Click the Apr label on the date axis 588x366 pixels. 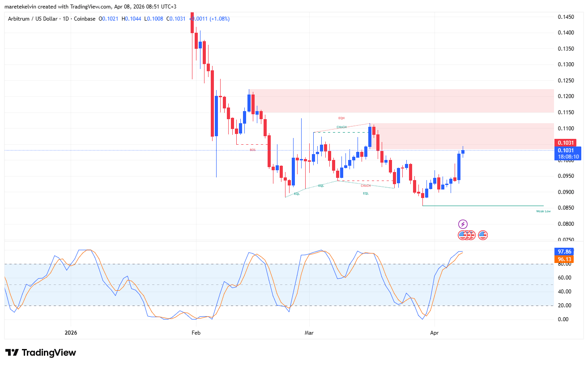[x=435, y=333]
